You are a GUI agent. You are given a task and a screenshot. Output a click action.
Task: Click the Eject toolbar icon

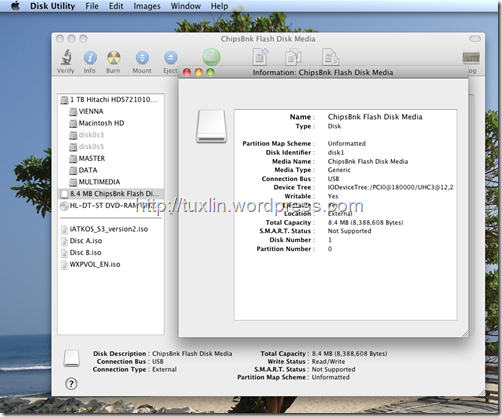coord(171,58)
